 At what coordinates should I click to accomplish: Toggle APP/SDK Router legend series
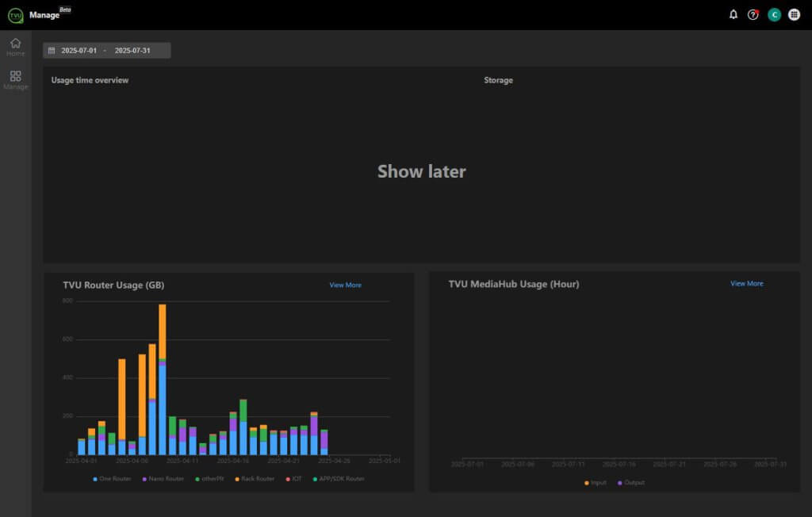(x=339, y=479)
